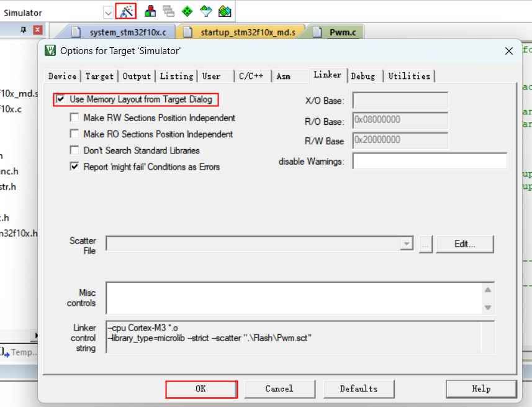
Task: Open File Extensions and Books manager icon
Action: click(150, 11)
